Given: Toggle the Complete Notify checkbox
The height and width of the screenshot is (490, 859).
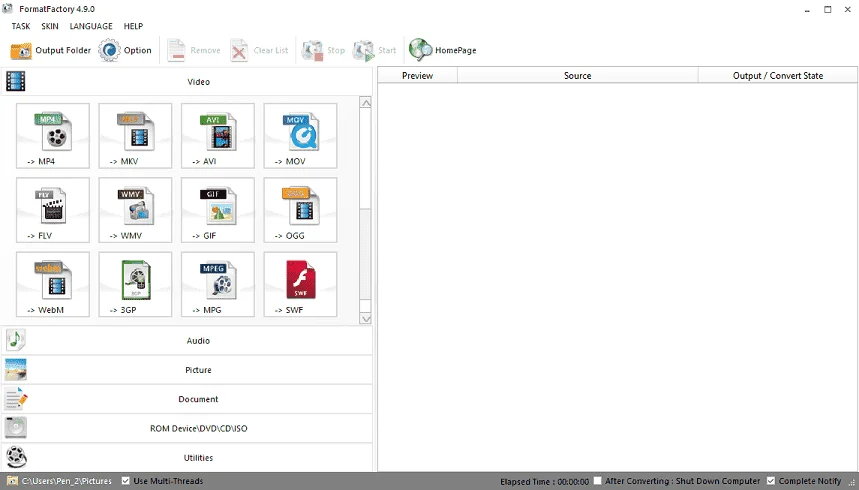Looking at the screenshot, I should tap(771, 481).
